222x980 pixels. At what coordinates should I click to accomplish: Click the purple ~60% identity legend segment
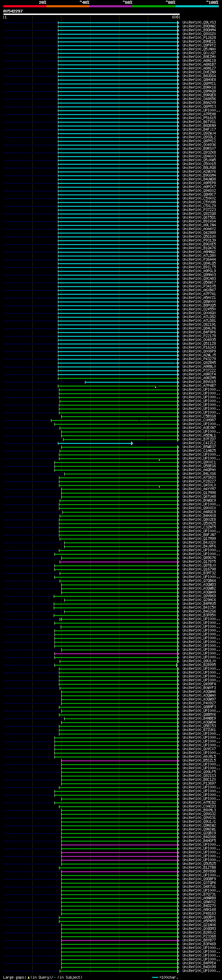tap(111, 6)
